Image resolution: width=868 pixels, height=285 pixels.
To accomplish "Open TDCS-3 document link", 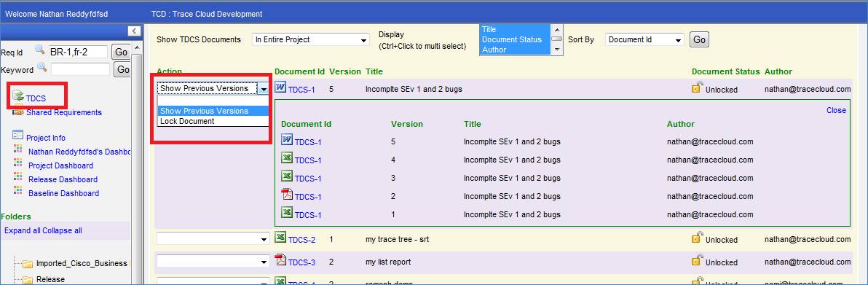I will tap(301, 263).
